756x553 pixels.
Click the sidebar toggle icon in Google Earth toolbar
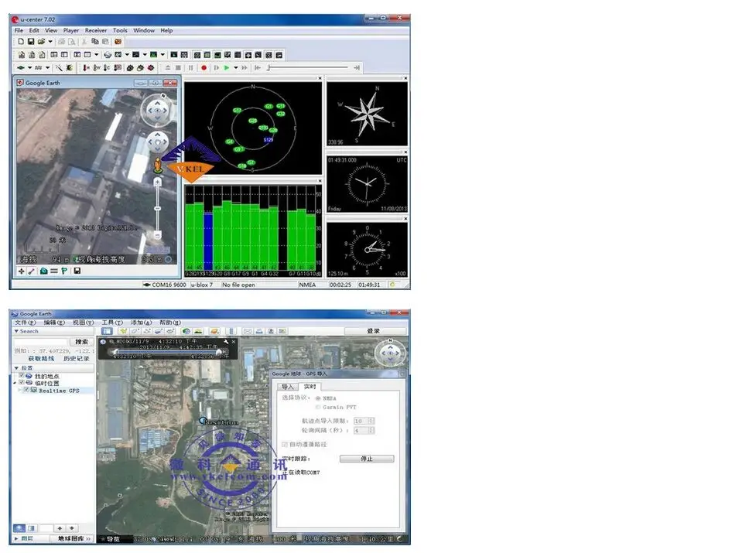coord(107,332)
